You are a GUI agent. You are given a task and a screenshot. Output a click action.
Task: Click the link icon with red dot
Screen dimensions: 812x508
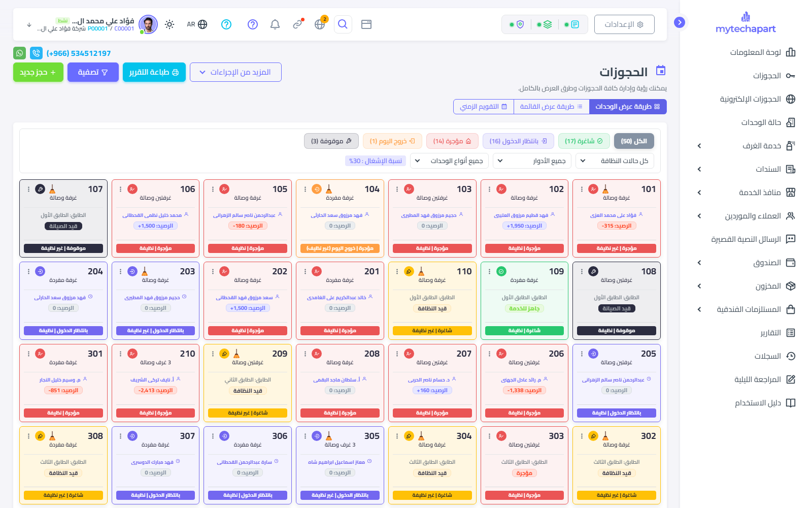[298, 24]
